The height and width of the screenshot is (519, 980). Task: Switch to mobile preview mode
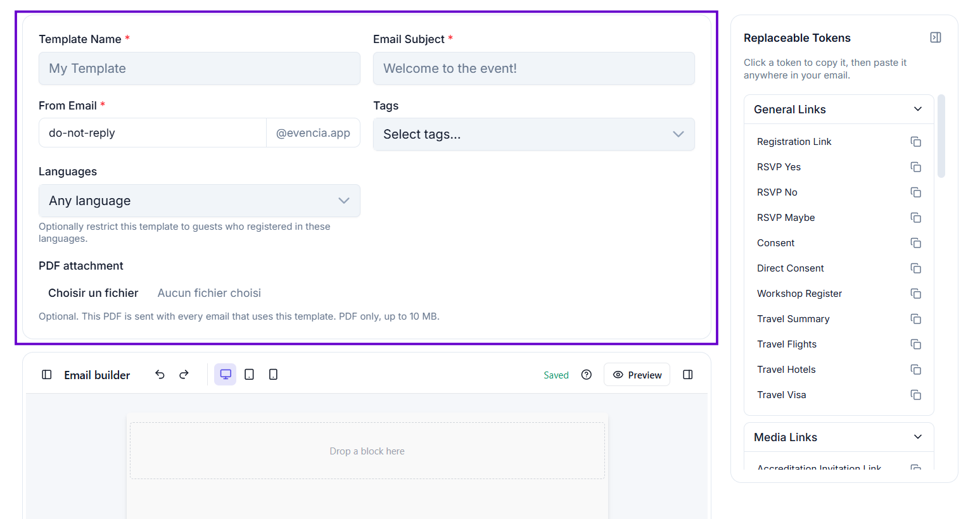[273, 375]
